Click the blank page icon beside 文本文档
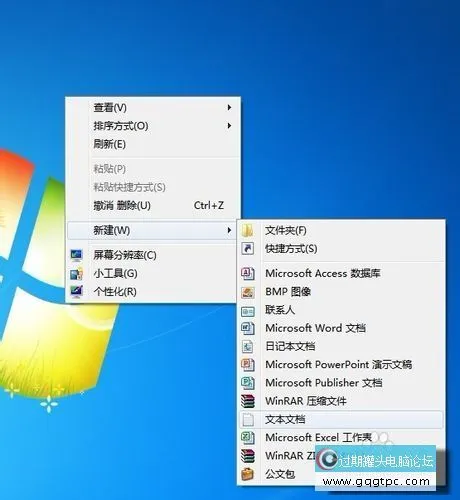The height and width of the screenshot is (500, 460). pos(248,419)
